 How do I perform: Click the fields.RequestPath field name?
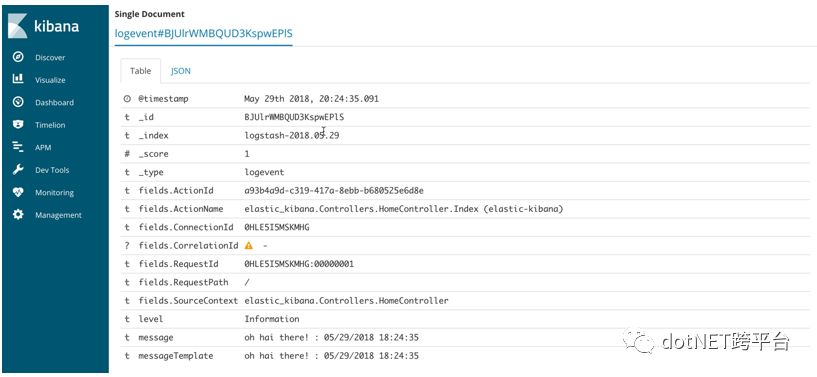pos(183,282)
